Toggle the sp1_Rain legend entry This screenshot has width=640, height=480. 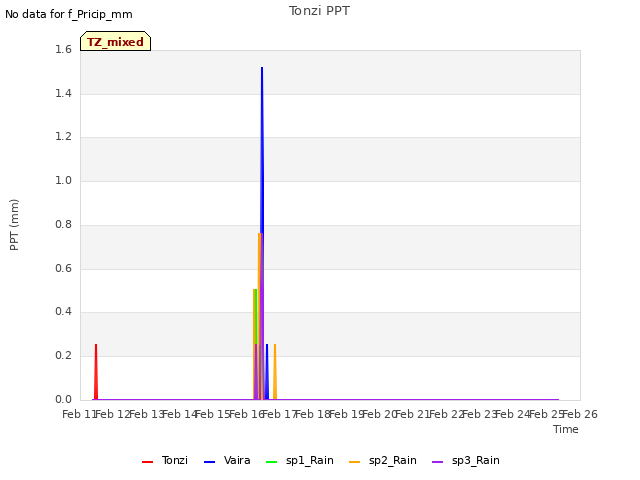coord(300,461)
